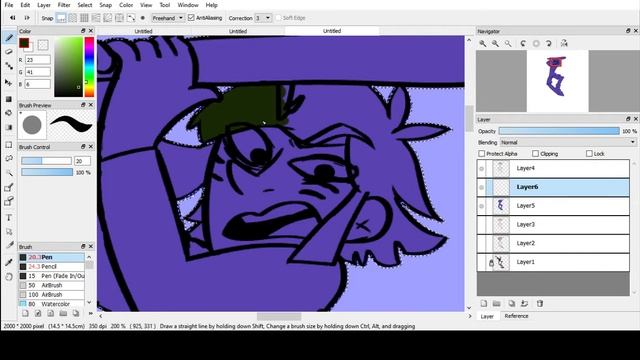This screenshot has height=360, width=640.
Task: Hide Layer6 via its visibility dot
Action: coord(482,187)
